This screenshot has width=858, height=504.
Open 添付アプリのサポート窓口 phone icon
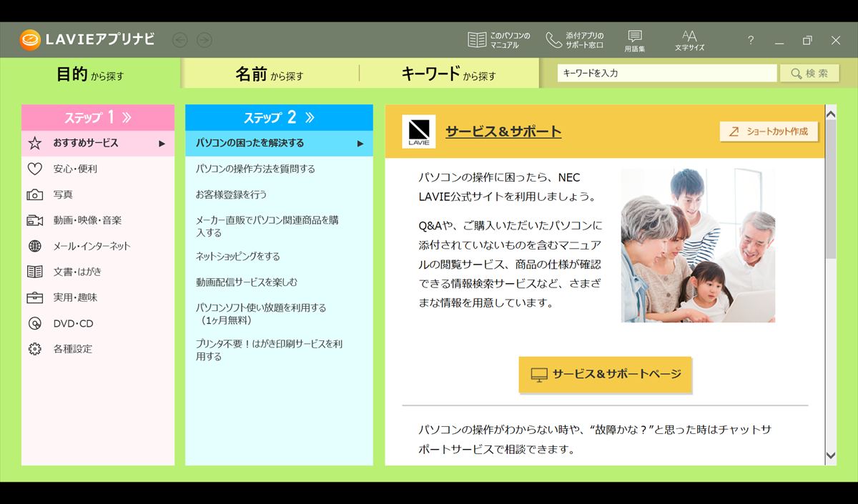[553, 39]
